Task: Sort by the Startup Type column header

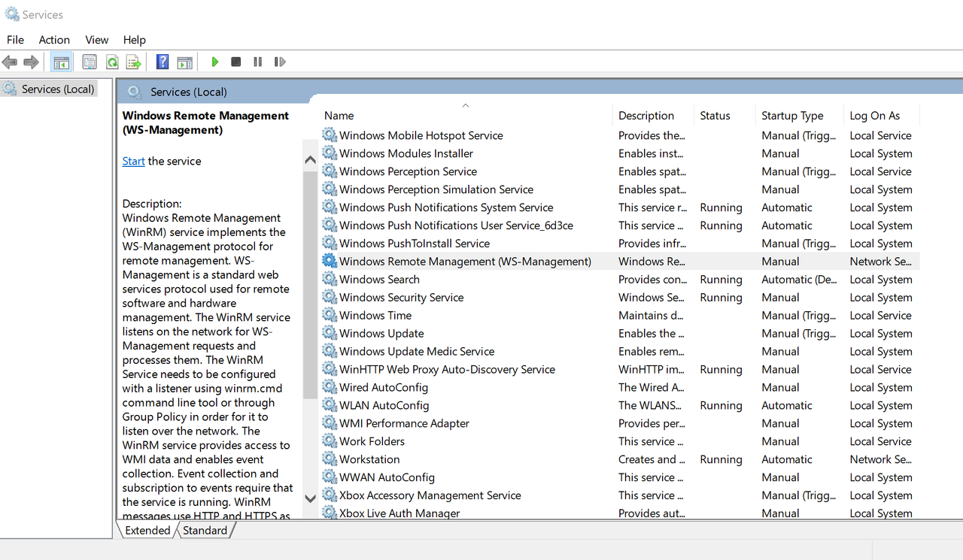Action: [x=799, y=116]
